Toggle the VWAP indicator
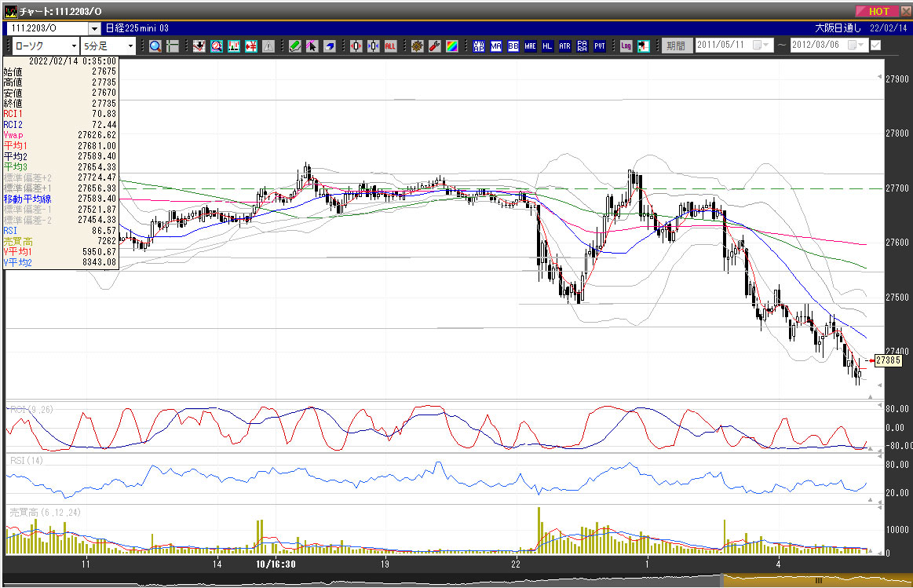The width and height of the screenshot is (913, 588). coord(479,46)
